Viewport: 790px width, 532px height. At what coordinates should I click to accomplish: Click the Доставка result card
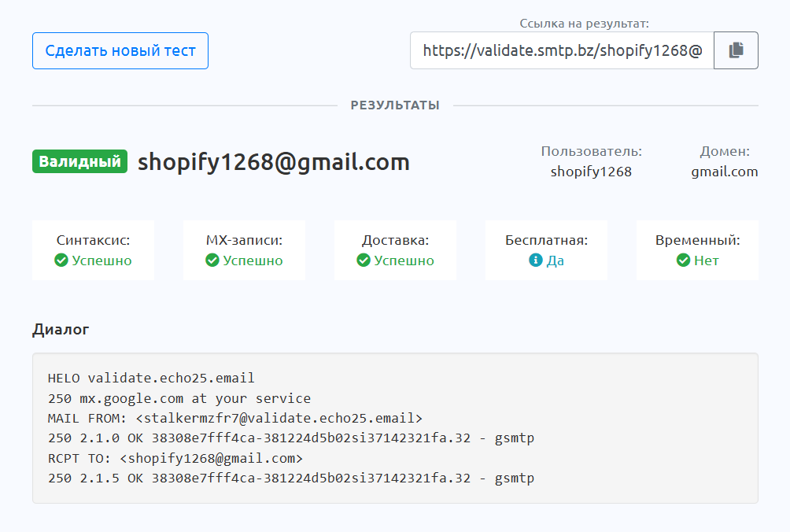tap(395, 250)
